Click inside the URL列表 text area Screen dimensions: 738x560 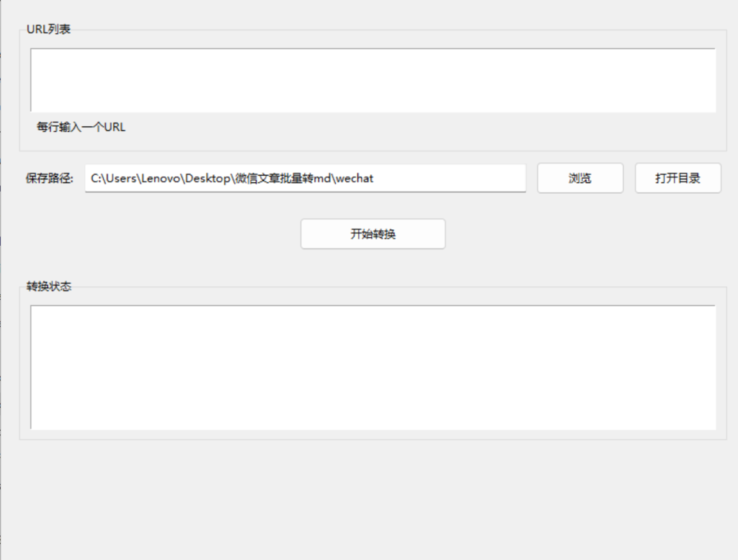[372, 80]
